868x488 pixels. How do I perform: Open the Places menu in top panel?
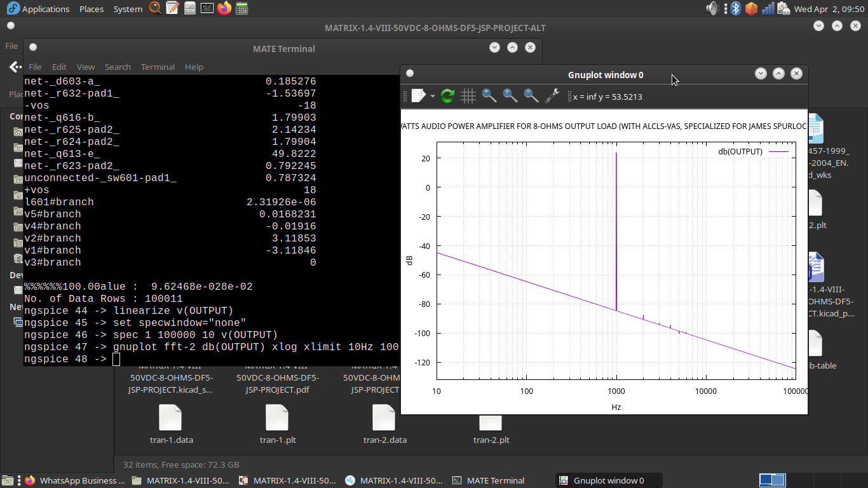click(x=92, y=9)
